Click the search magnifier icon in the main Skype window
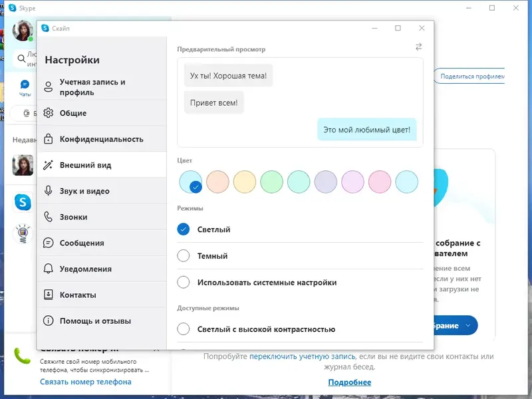Viewport: 532px width, 399px height. pyautogui.click(x=21, y=59)
